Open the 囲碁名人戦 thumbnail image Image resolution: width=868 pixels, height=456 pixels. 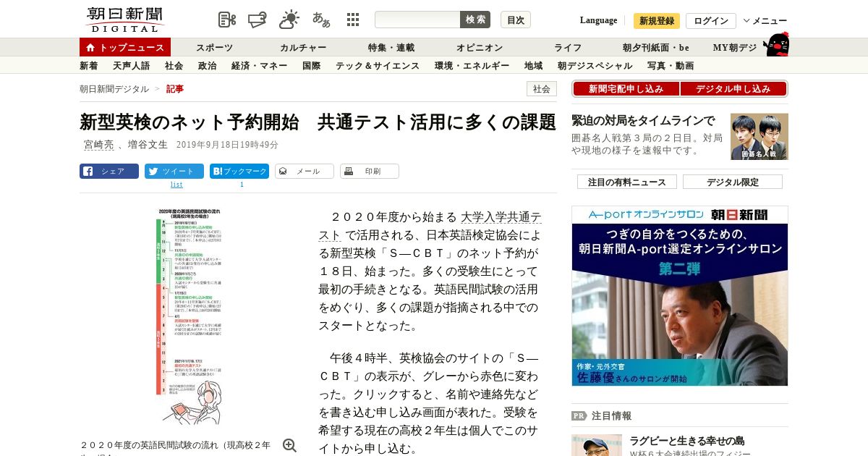(x=759, y=137)
